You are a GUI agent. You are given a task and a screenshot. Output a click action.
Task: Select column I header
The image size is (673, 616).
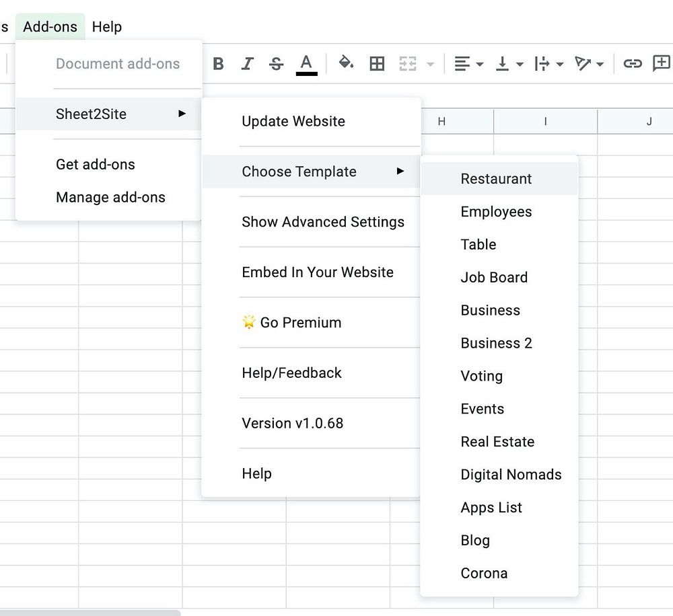point(546,122)
